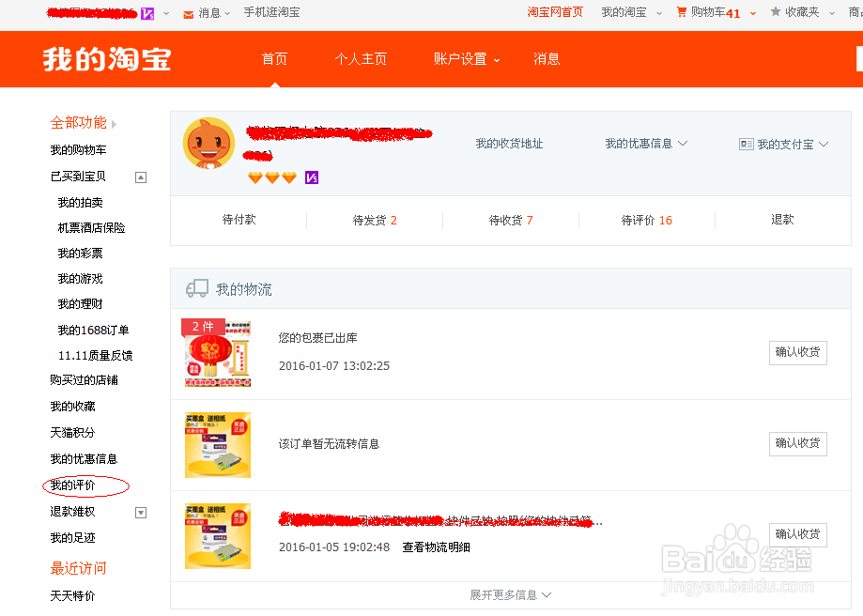Screen dimensions: 863x616
Task: Open 我的理财 in the sidebar
Action: pyautogui.click(x=81, y=304)
